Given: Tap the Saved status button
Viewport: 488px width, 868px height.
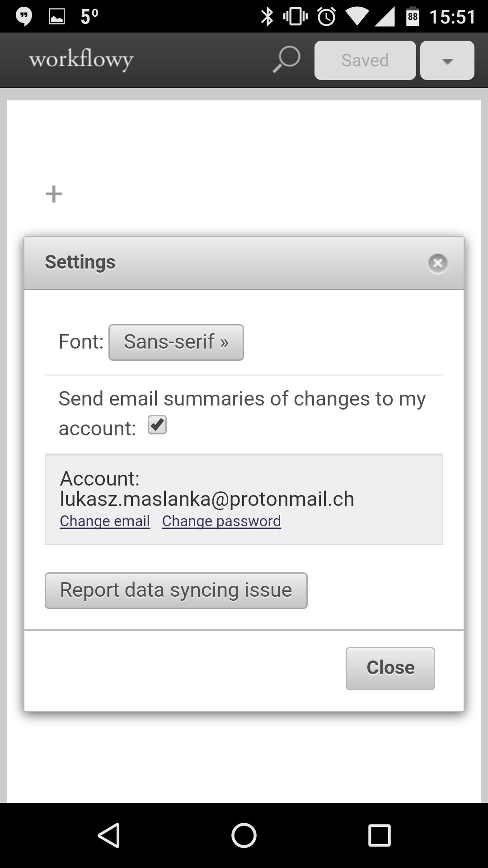Looking at the screenshot, I should (365, 61).
